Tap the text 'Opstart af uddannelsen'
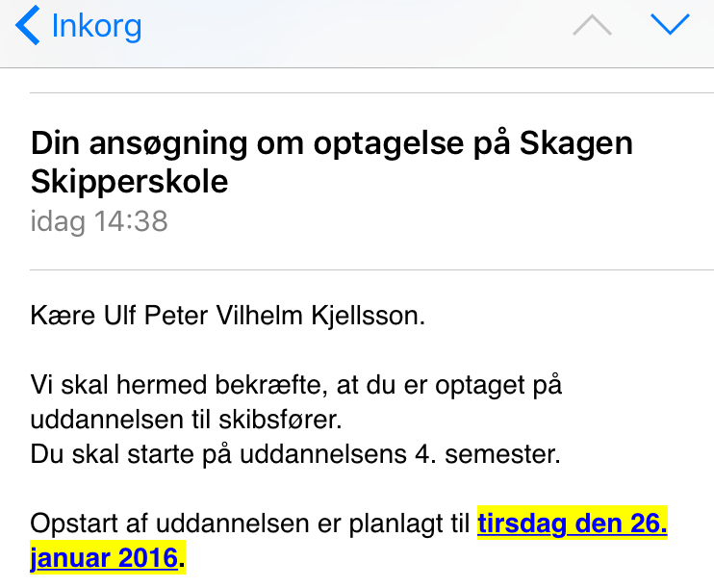This screenshot has height=588, width=714. click(x=164, y=524)
